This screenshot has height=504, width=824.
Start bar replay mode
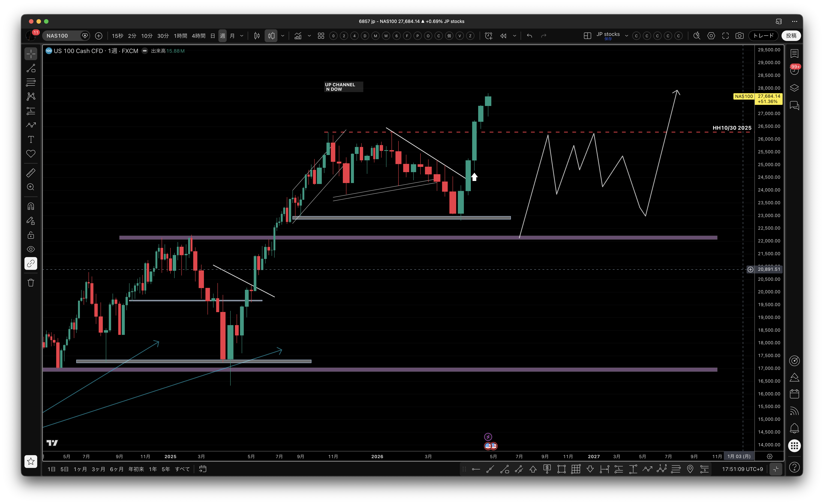click(x=504, y=36)
